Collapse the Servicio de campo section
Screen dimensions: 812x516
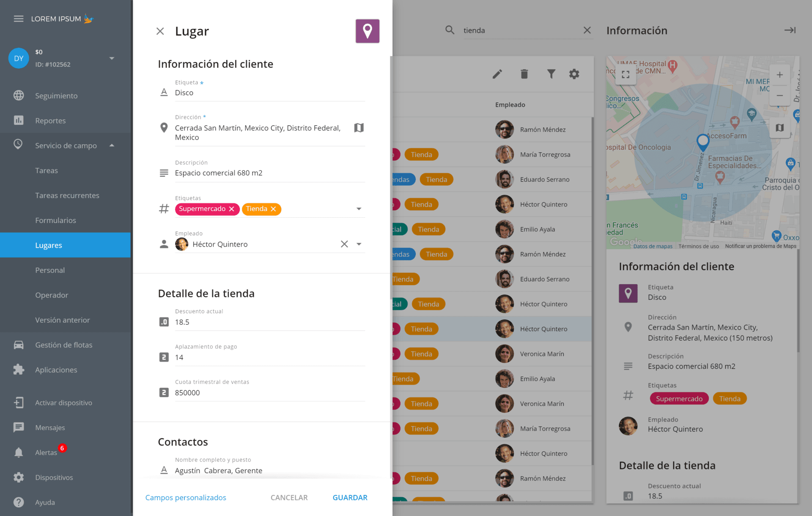click(112, 145)
